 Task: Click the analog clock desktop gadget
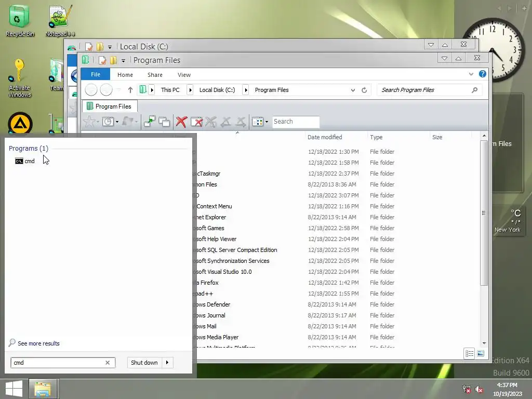493,49
